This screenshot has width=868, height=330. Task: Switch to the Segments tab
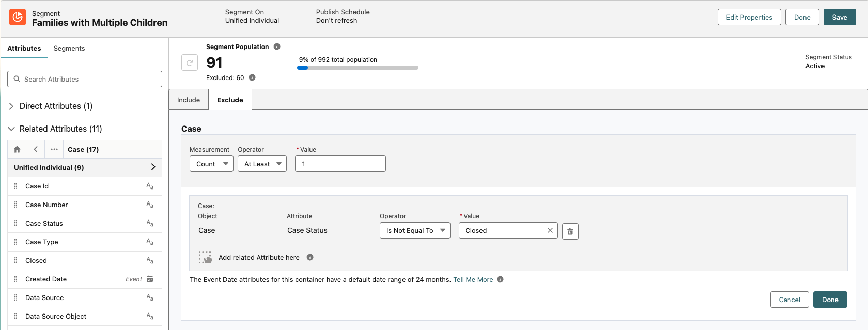coord(69,48)
